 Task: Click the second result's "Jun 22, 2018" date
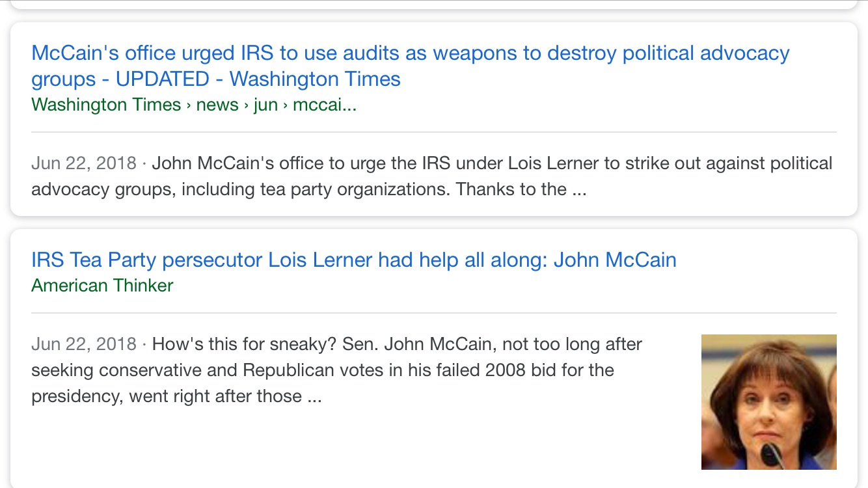[x=84, y=344]
